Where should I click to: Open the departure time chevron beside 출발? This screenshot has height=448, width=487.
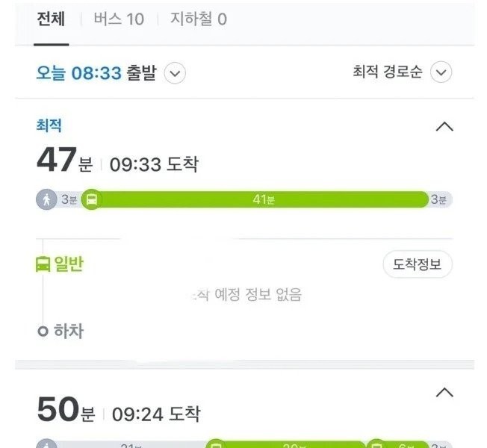pyautogui.click(x=175, y=73)
